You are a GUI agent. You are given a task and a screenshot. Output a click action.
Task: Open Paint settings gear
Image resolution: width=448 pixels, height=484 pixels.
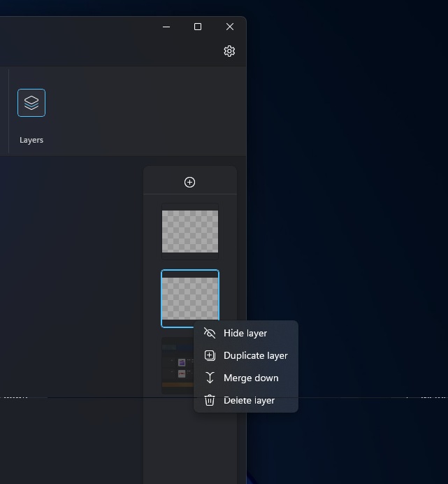click(x=229, y=51)
